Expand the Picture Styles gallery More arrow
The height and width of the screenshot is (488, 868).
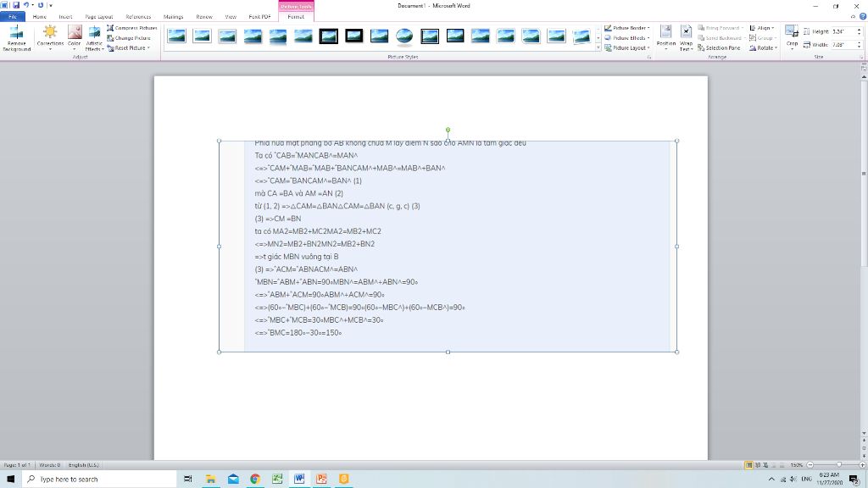[x=598, y=48]
